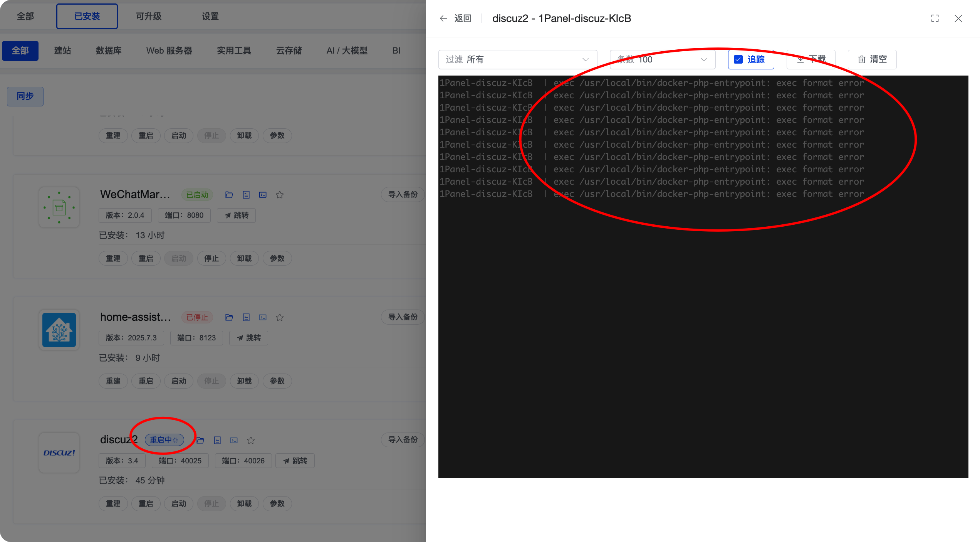Click 参数 for discuz2
This screenshot has width=980, height=542.
[x=277, y=503]
